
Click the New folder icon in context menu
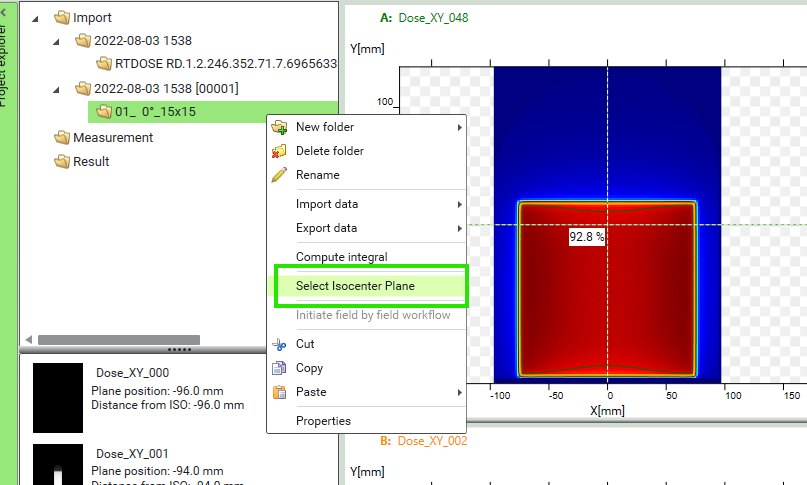280,127
